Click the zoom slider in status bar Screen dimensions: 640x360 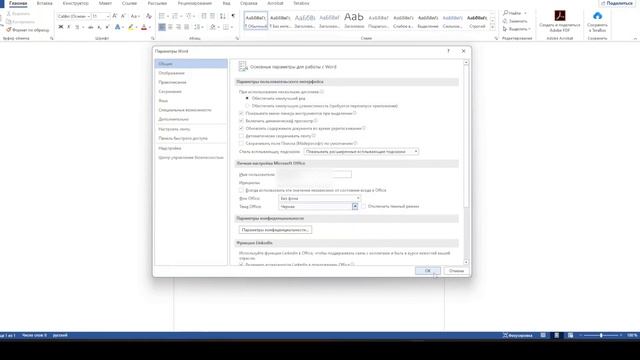601,336
